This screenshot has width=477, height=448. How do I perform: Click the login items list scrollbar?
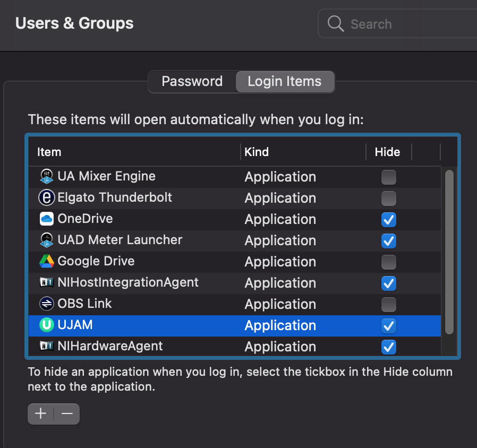(449, 252)
